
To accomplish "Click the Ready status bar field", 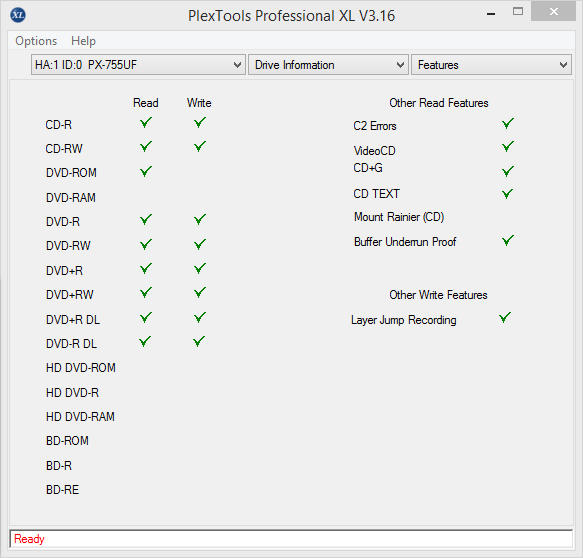I will click(x=291, y=539).
